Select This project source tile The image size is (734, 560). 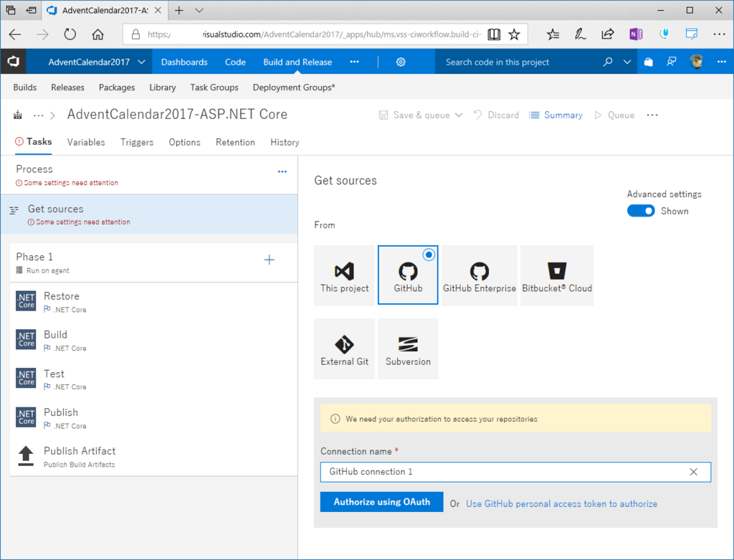point(344,275)
